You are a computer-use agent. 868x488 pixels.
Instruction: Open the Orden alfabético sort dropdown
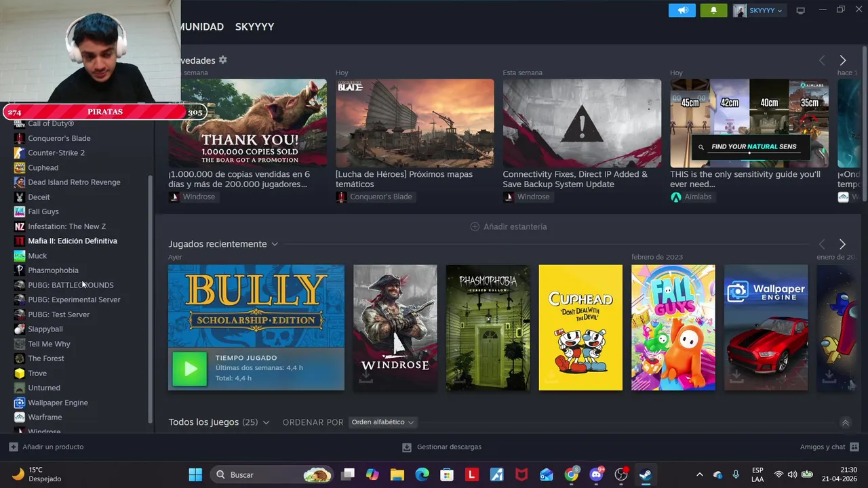[x=382, y=422]
